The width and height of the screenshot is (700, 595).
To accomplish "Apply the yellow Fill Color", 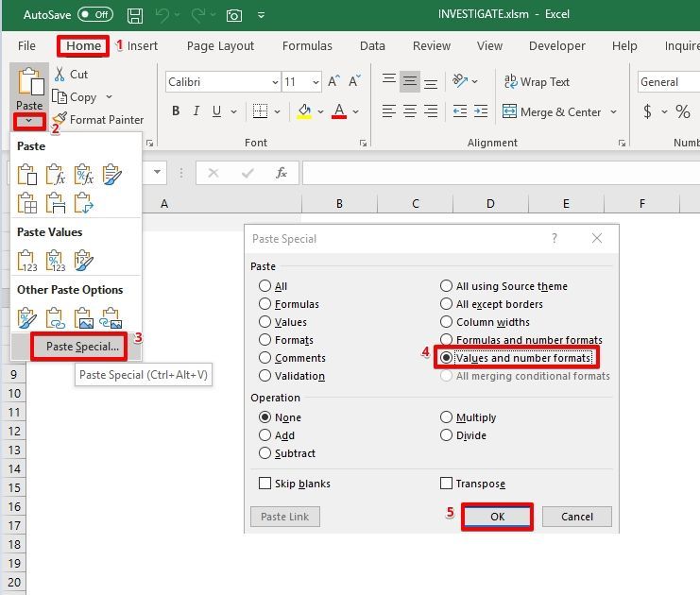I will [x=304, y=110].
